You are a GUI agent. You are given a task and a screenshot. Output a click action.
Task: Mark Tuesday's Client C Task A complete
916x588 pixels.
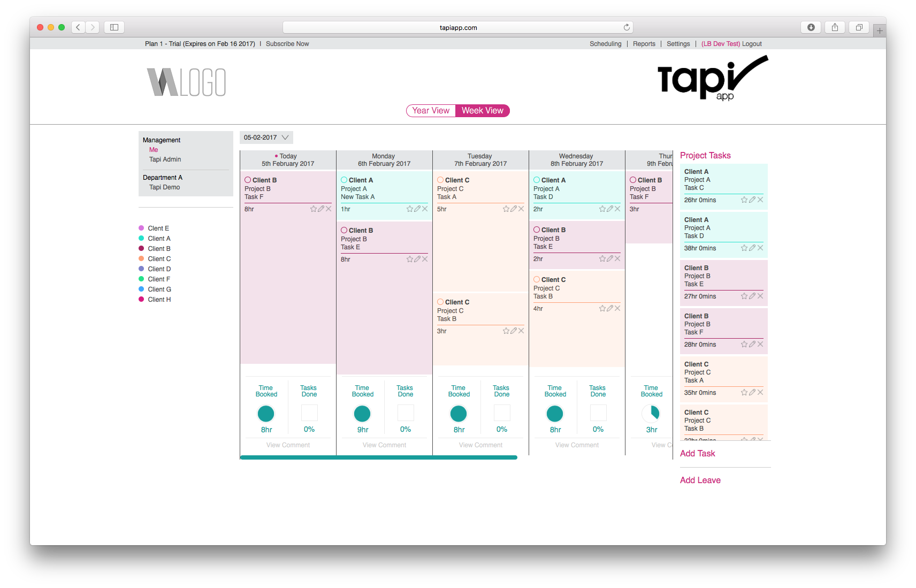440,180
